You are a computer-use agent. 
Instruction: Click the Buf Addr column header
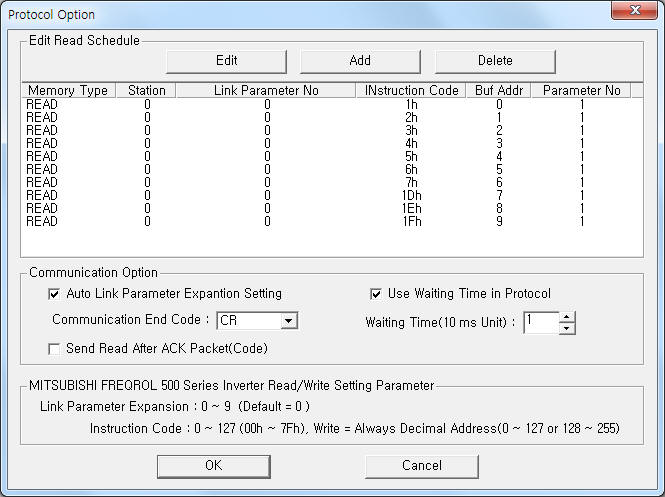(499, 90)
